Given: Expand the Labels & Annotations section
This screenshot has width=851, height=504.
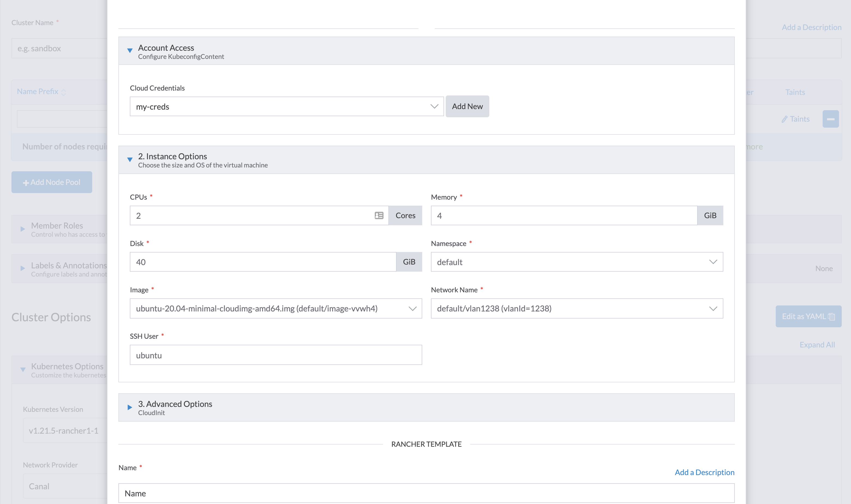Looking at the screenshot, I should [x=23, y=268].
